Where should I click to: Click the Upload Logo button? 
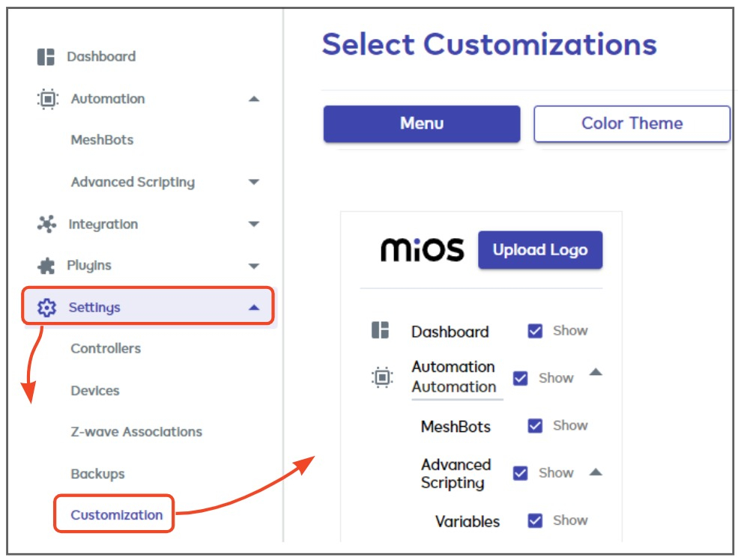pos(539,249)
